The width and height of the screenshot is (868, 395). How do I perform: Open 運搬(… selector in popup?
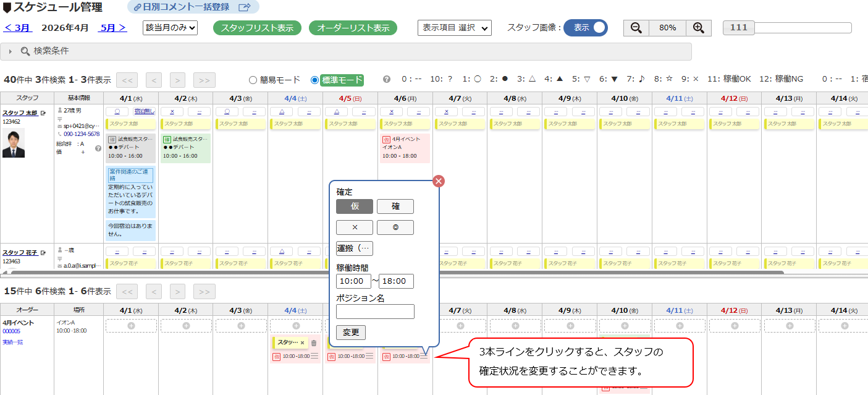[355, 248]
